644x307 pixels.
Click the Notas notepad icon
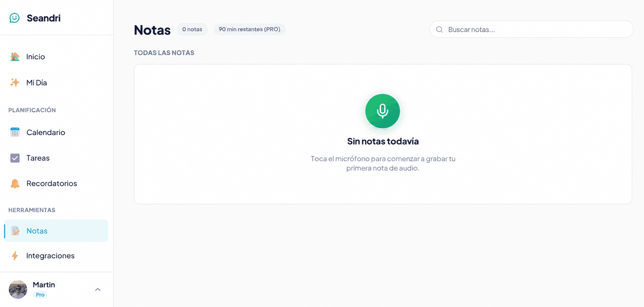coord(15,231)
